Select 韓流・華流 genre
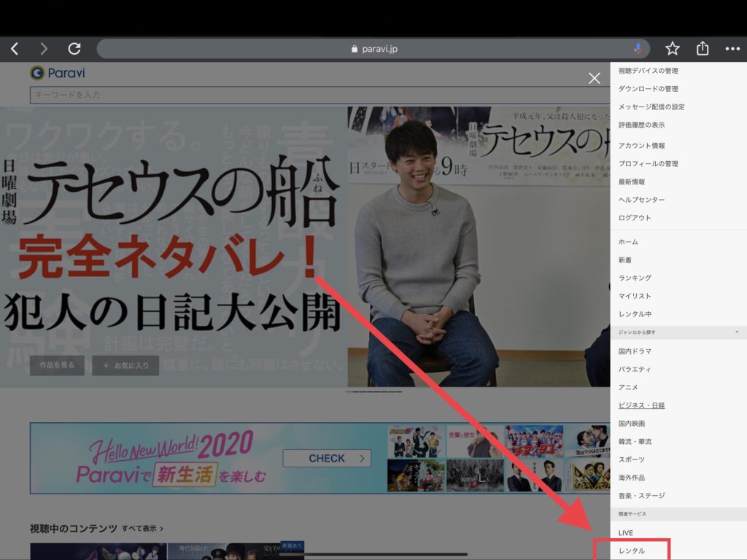Viewport: 747px width, 560px height. [x=635, y=442]
